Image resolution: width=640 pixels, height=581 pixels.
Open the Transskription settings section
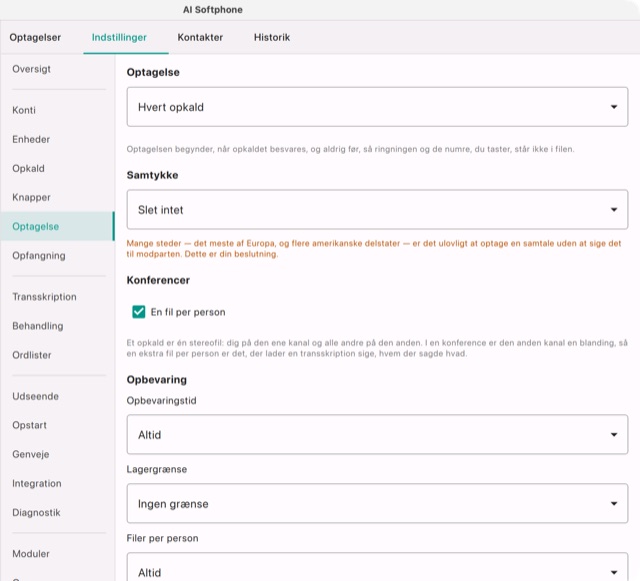(44, 297)
